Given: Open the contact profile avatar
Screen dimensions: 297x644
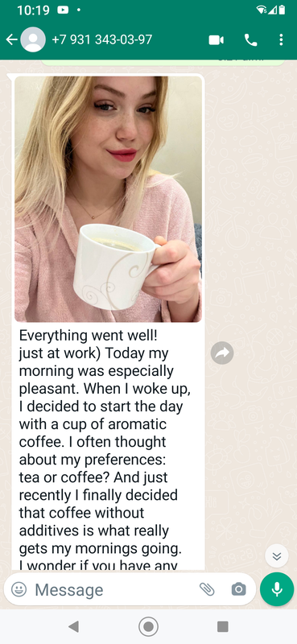Looking at the screenshot, I should pos(33,39).
